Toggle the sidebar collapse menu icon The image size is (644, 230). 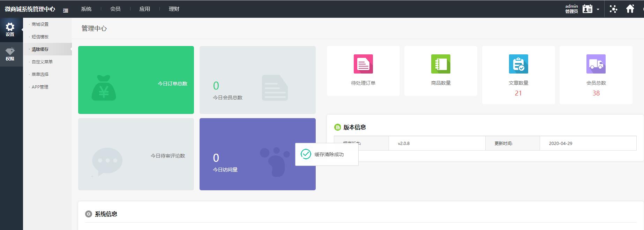click(66, 10)
